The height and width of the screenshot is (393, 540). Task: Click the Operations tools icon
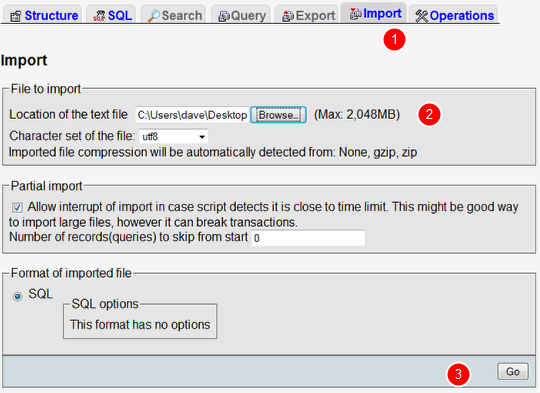point(422,16)
